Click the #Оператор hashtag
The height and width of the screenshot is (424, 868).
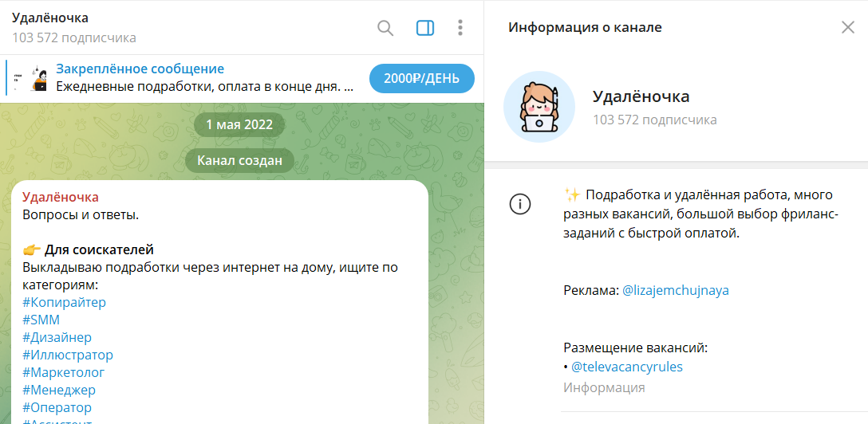coord(57,408)
